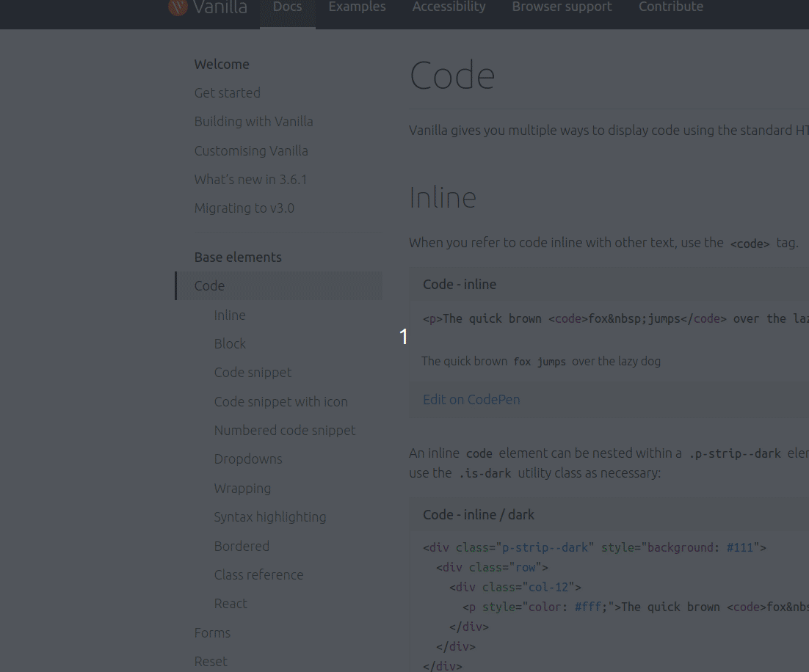Image resolution: width=809 pixels, height=672 pixels.
Task: Click the Welcome sidebar heading
Action: tap(222, 65)
